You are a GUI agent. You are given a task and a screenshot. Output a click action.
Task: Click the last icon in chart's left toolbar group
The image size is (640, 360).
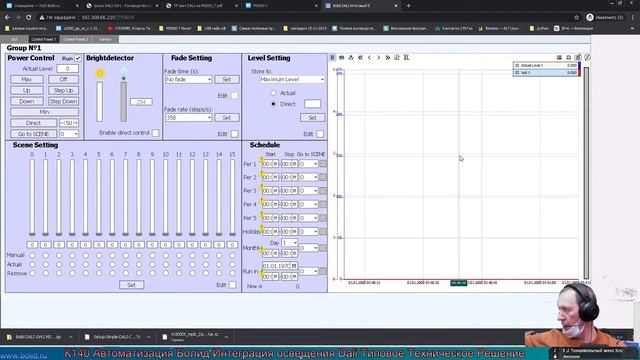(x=406, y=58)
